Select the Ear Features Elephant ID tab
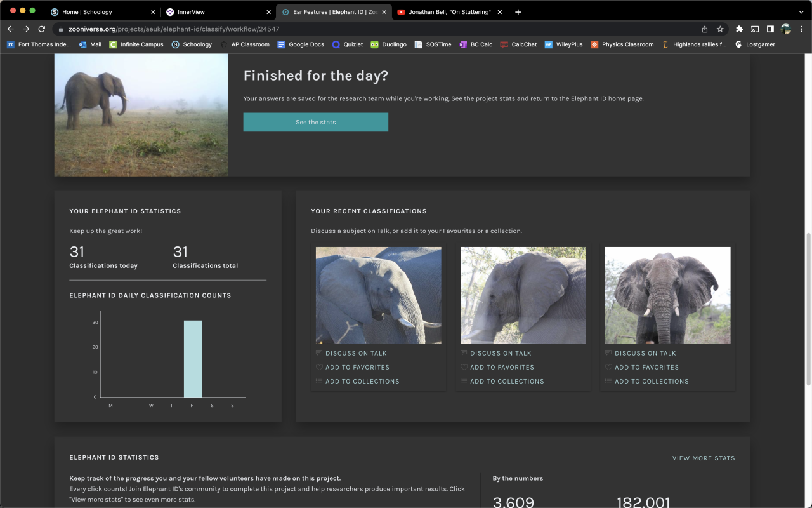This screenshot has width=812, height=508. click(x=334, y=12)
